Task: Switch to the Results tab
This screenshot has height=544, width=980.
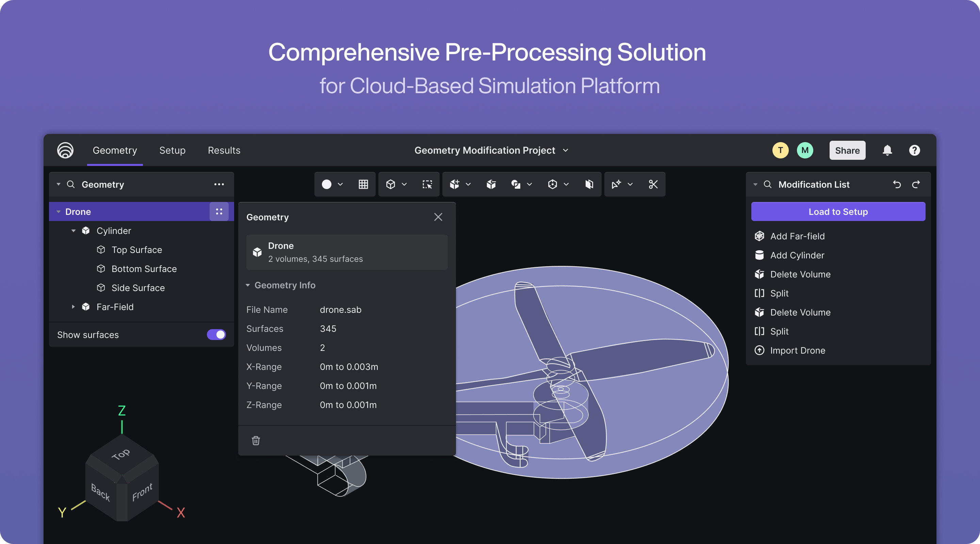Action: [223, 150]
